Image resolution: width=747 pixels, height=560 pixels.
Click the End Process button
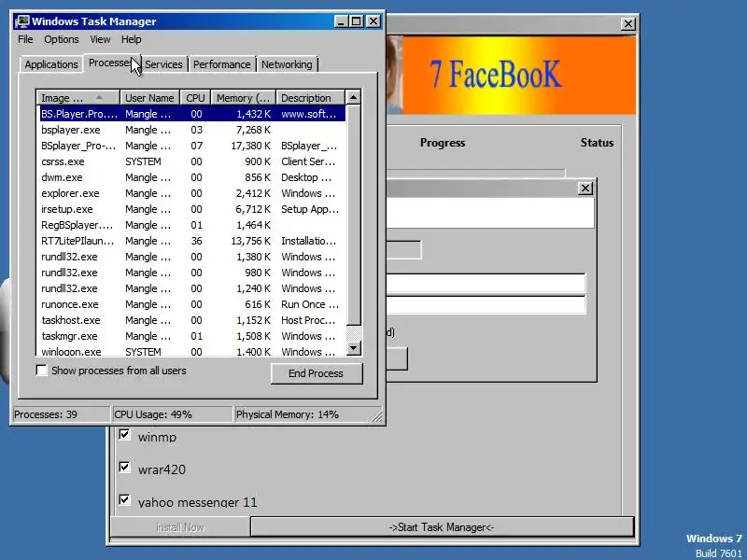point(317,373)
